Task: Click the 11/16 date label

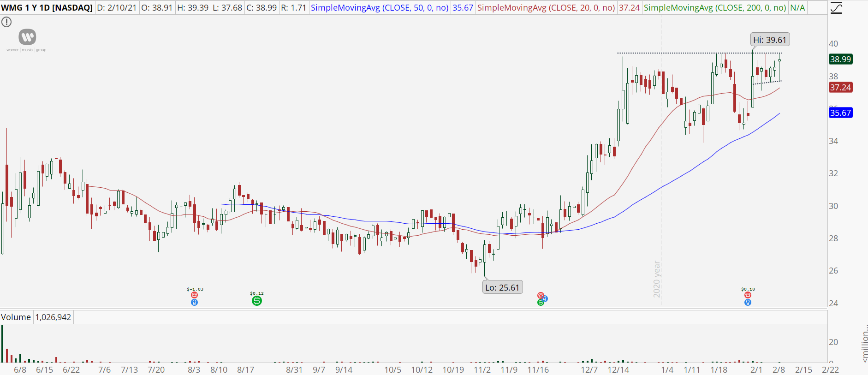Action: point(538,370)
